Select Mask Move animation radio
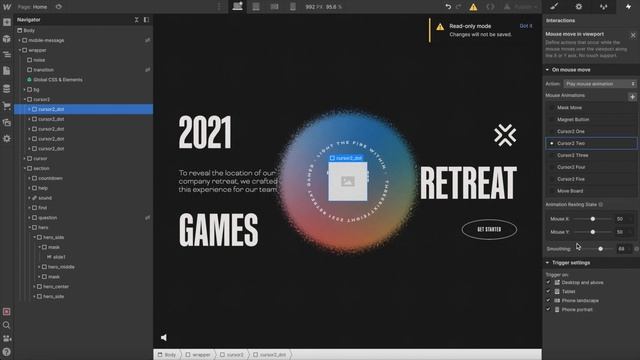The width and height of the screenshot is (640, 360). pos(551,108)
